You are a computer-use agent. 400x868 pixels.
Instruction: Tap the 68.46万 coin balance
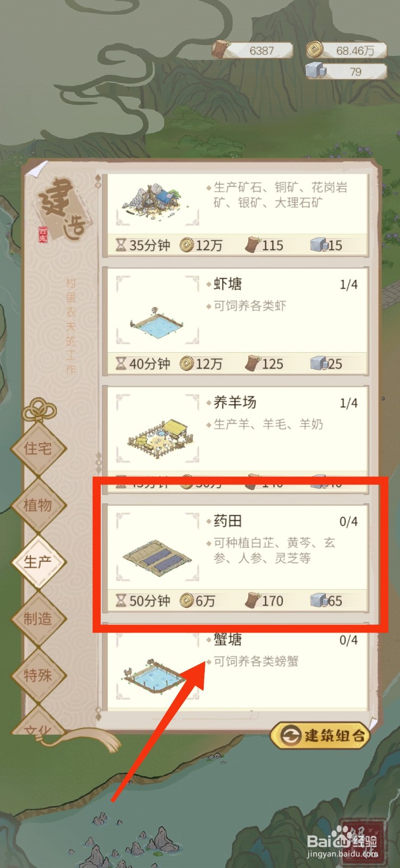tap(355, 50)
